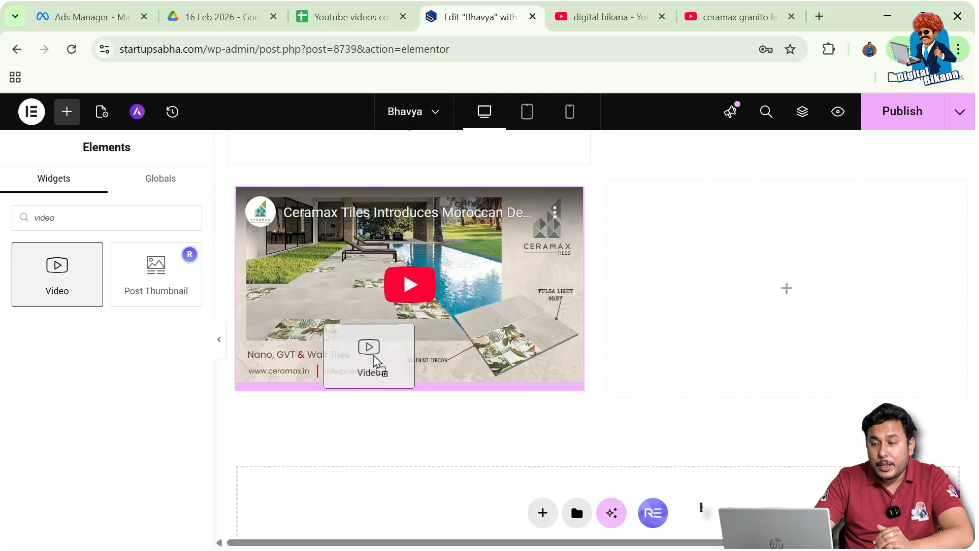View site information icon in address bar
The height and width of the screenshot is (551, 979).
click(x=105, y=49)
